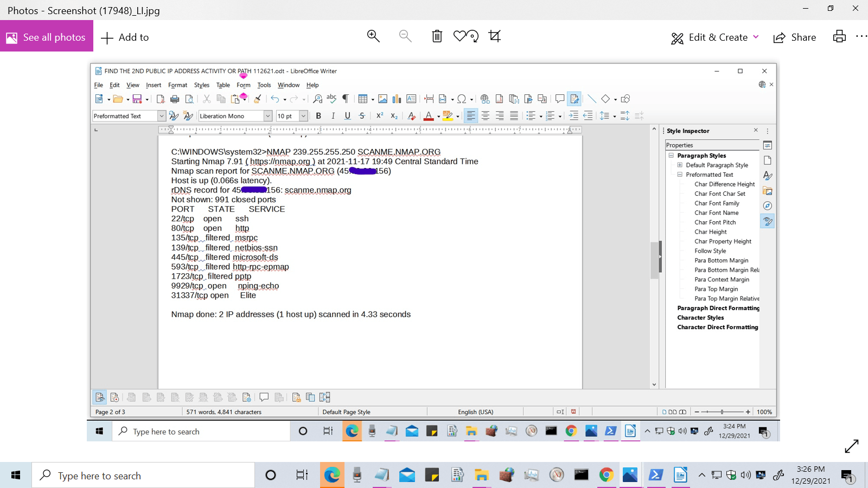Open the Paragraph Style dropdown Preformatted Text

pyautogui.click(x=161, y=116)
